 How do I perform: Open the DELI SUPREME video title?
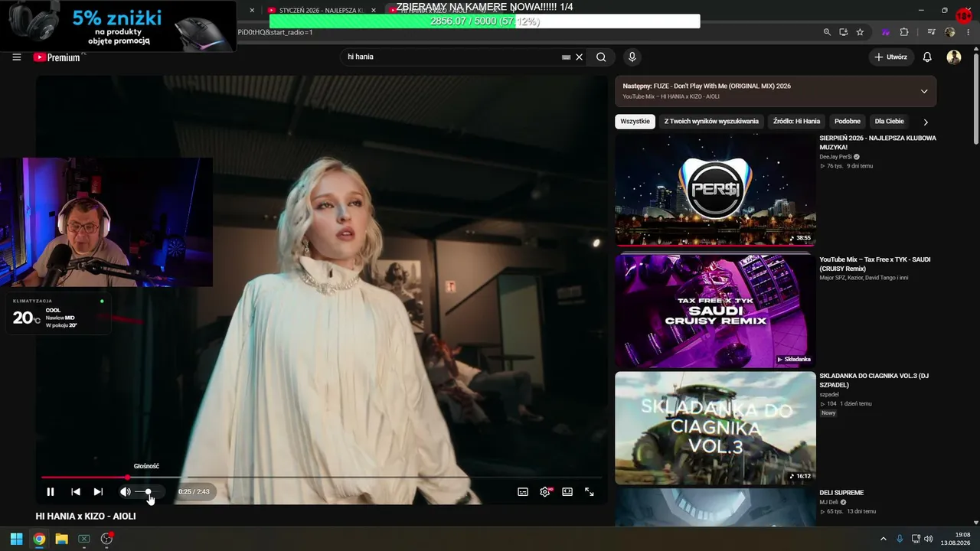tap(841, 493)
